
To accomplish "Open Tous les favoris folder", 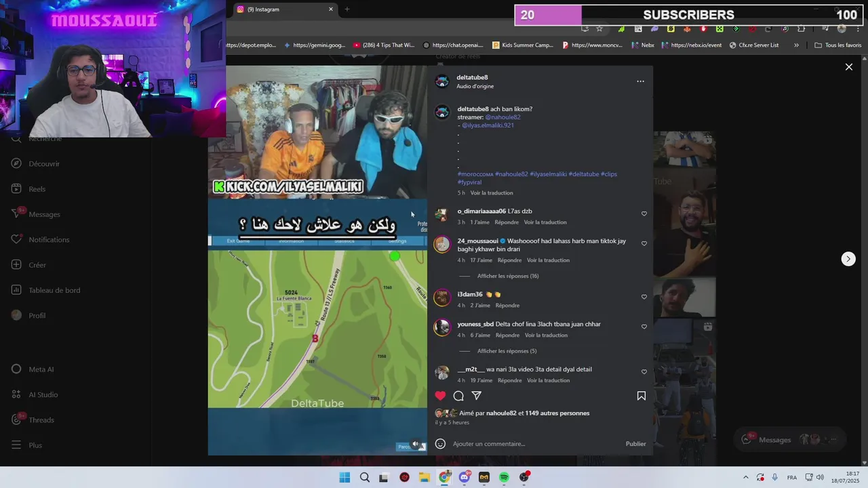I will (x=838, y=45).
